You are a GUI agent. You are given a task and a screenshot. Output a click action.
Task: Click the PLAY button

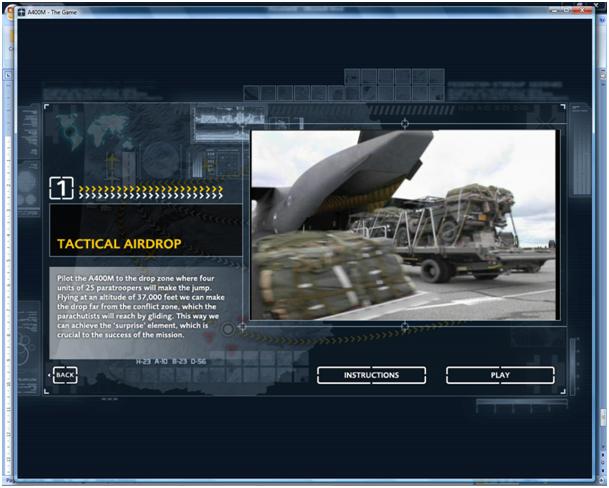pyautogui.click(x=500, y=375)
